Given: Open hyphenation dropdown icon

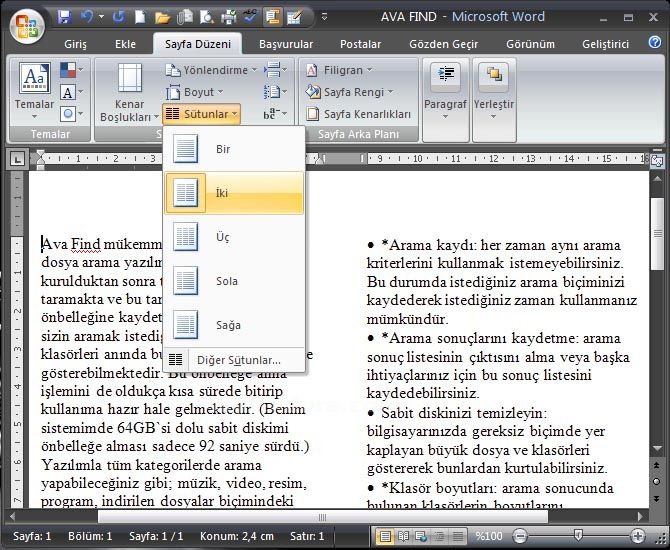Looking at the screenshot, I should (275, 114).
